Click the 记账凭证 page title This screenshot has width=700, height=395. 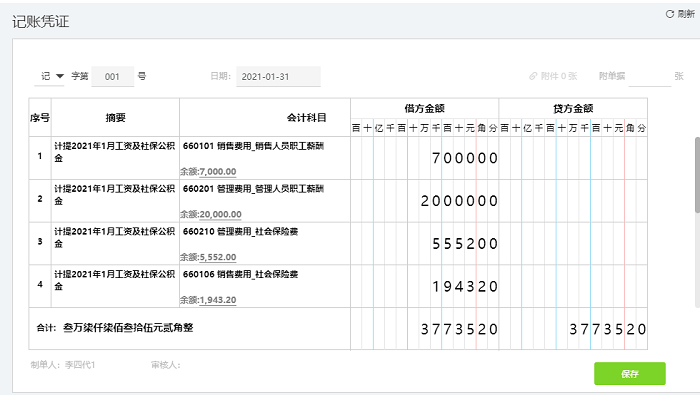(41, 21)
